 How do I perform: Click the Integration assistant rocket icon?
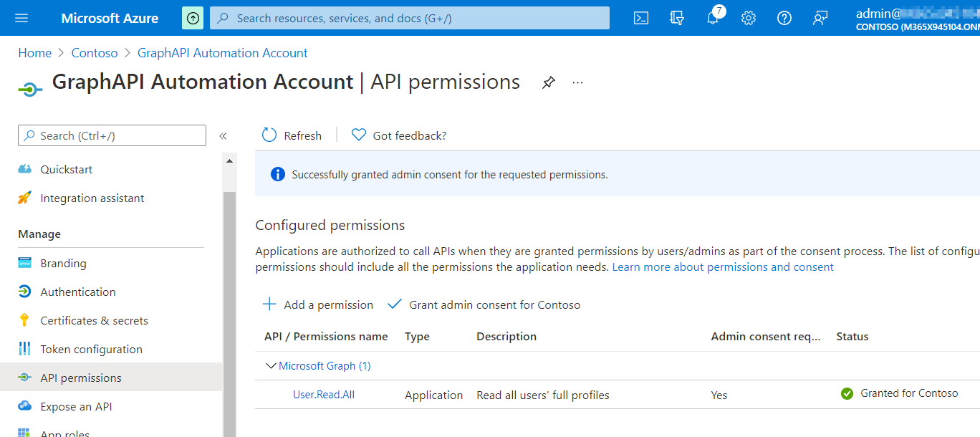(25, 198)
